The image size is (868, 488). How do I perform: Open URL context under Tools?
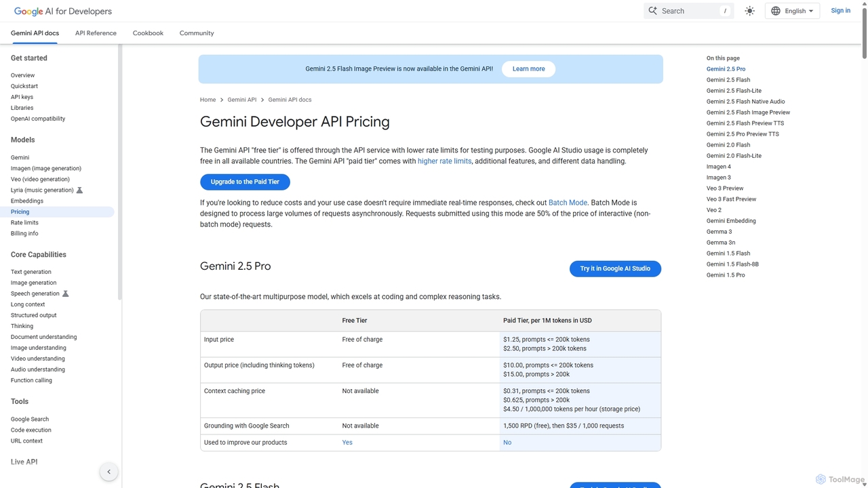pos(26,441)
